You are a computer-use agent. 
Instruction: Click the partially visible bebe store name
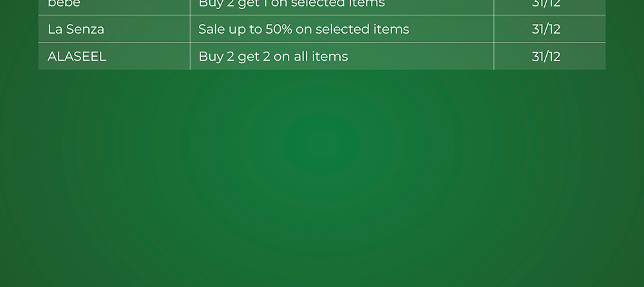coord(64,4)
